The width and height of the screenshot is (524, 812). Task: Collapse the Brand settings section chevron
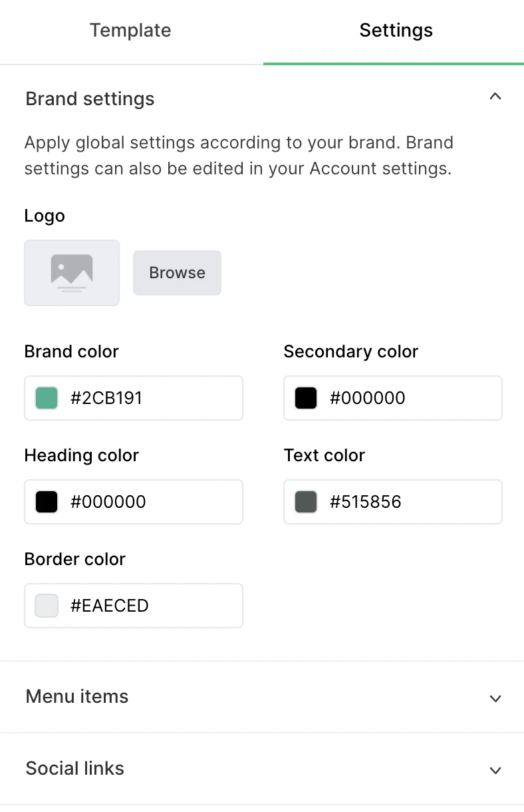pos(495,97)
